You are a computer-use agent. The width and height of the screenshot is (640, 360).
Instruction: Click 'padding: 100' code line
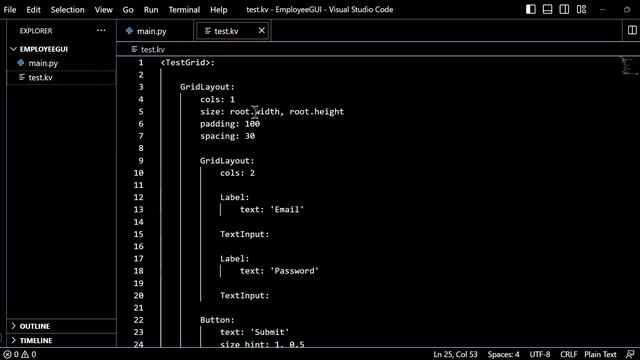click(x=230, y=124)
